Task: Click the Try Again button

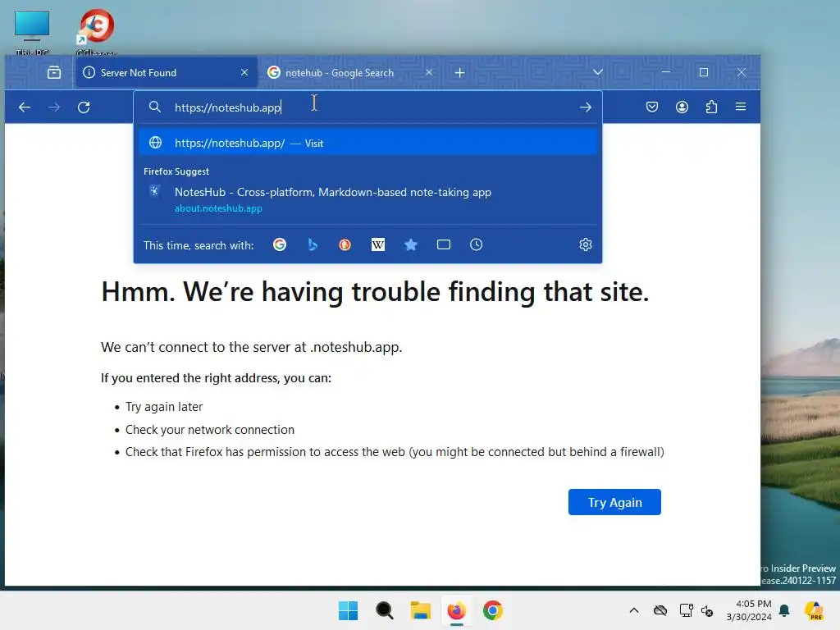Action: (614, 502)
